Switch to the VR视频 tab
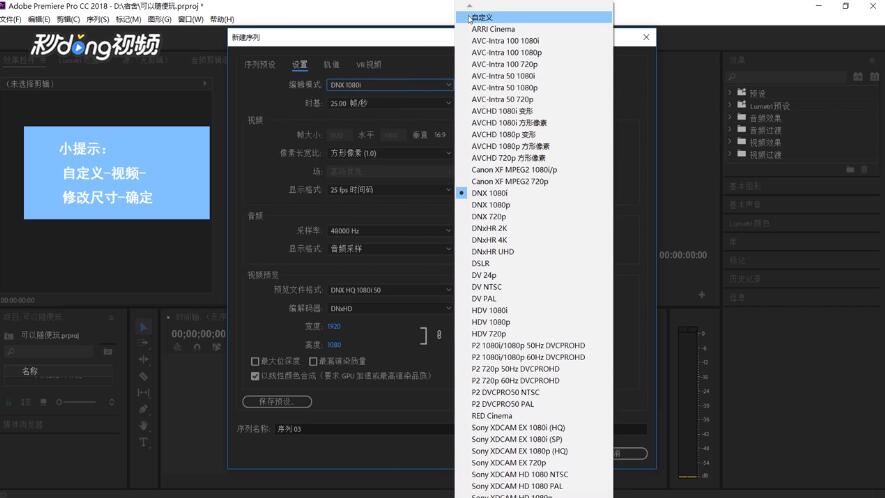Image resolution: width=885 pixels, height=498 pixels. 369,64
